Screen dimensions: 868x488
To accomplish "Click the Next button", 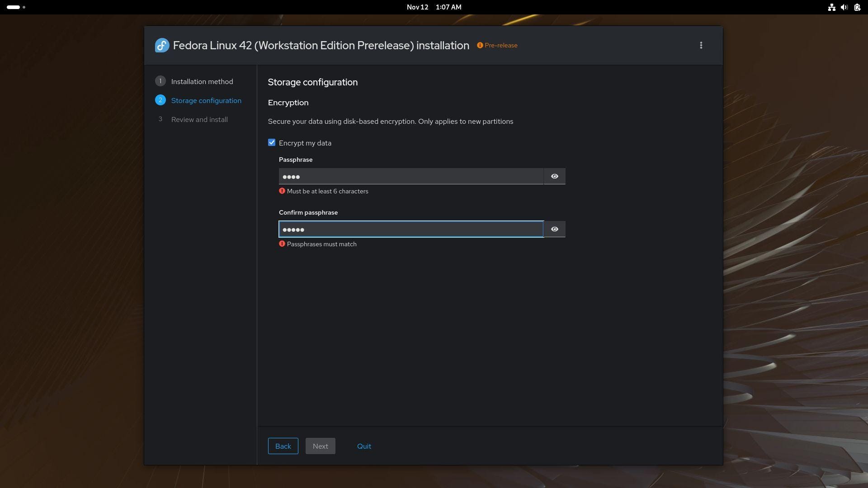I will (320, 446).
